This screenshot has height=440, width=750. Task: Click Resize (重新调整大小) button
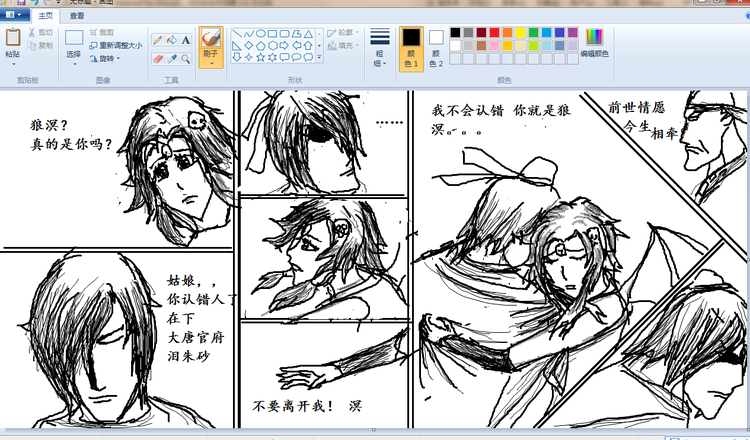tap(115, 45)
